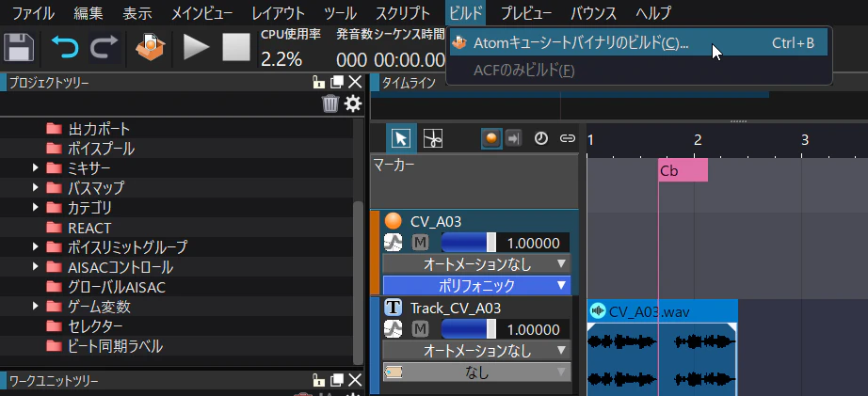Viewport: 868px width, 396px height.
Task: Open the スクリプト menu
Action: pos(403,12)
